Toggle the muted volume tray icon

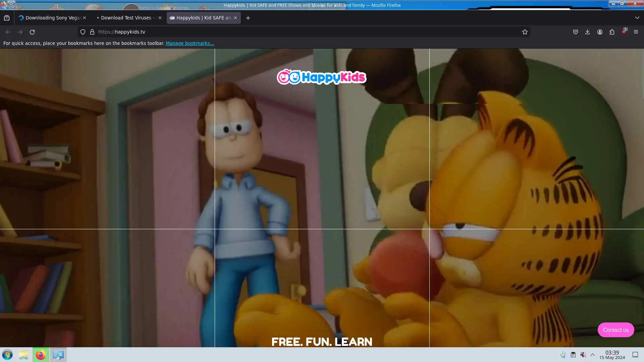pos(583,355)
